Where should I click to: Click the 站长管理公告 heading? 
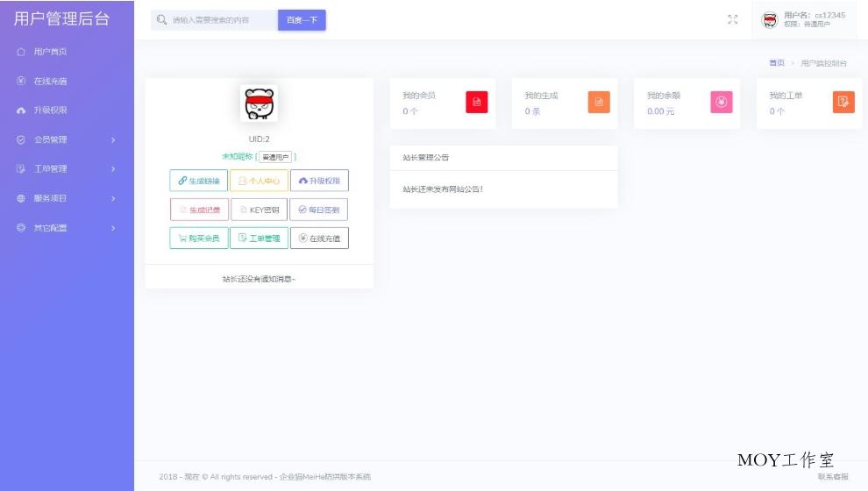tap(426, 157)
